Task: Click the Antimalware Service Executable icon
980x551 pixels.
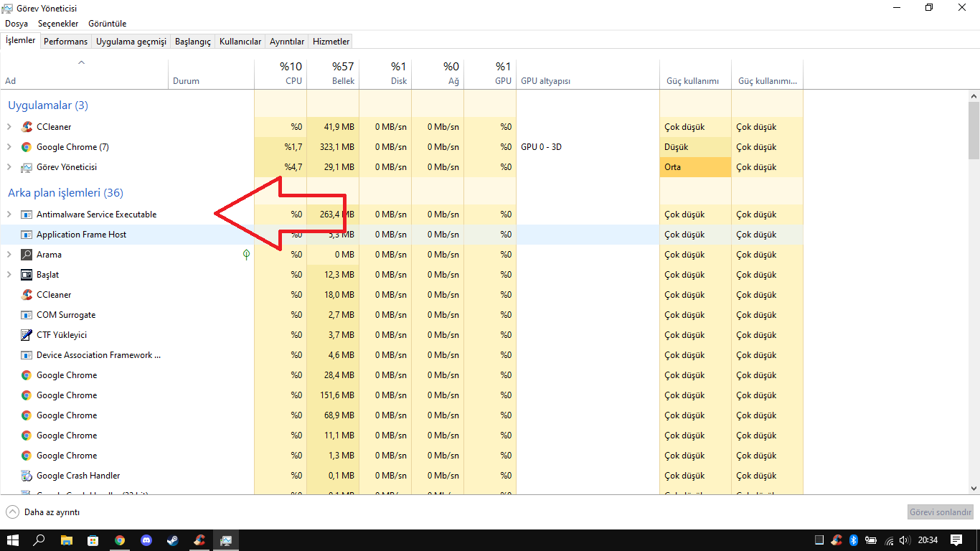Action: (27, 215)
